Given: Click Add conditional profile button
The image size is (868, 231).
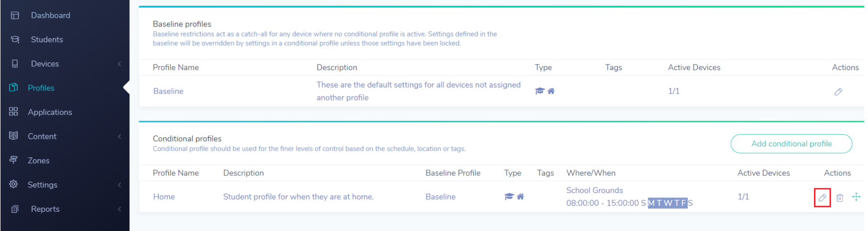Looking at the screenshot, I should point(791,144).
